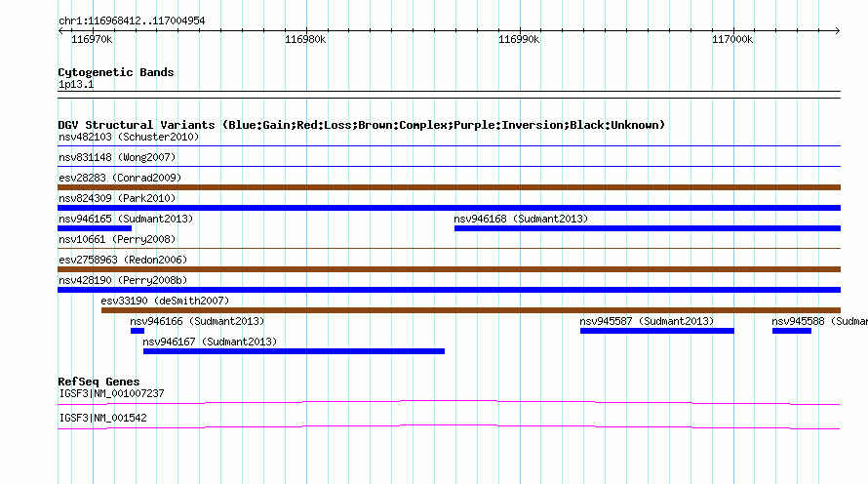
Task: Open nsv946168 (Sudmant2013) label
Action: click(x=521, y=219)
